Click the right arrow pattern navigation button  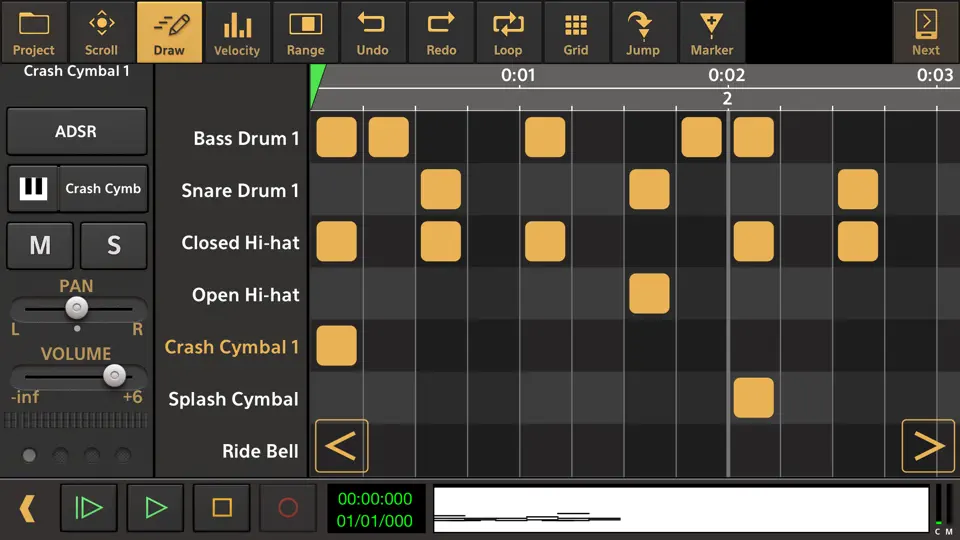point(928,446)
